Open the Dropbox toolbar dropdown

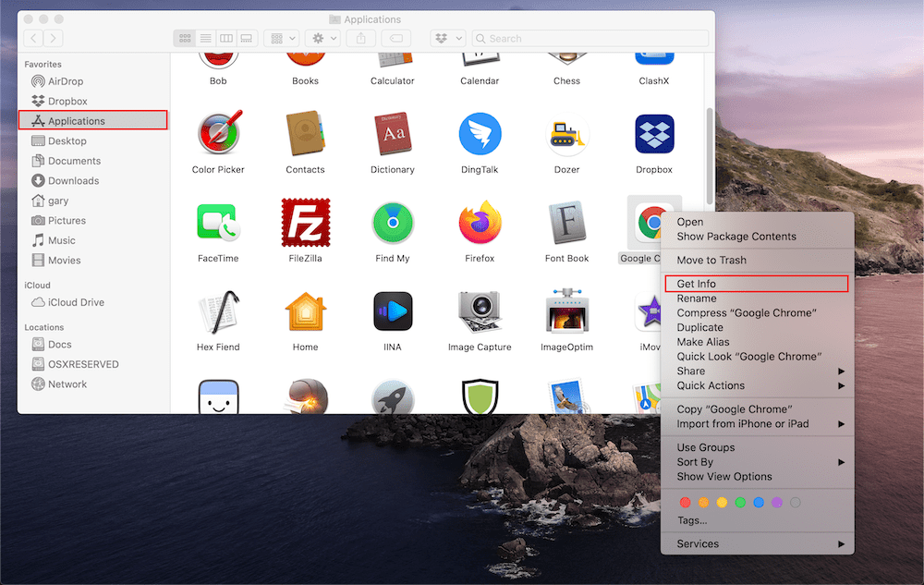(448, 38)
